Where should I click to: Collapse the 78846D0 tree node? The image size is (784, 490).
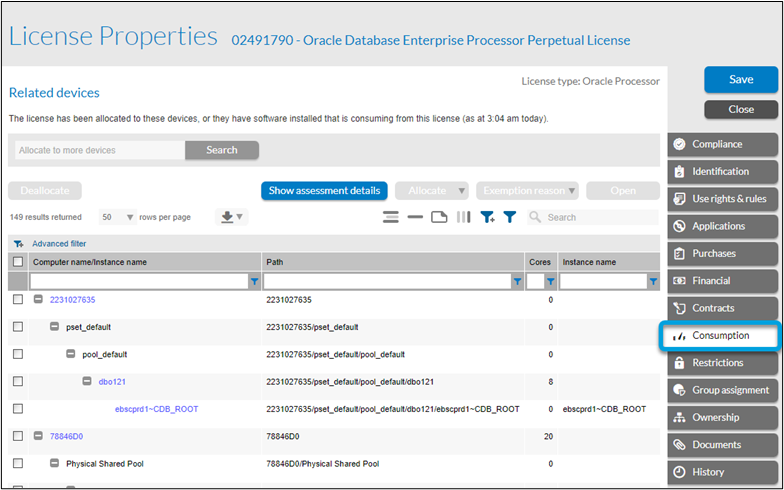click(x=38, y=436)
